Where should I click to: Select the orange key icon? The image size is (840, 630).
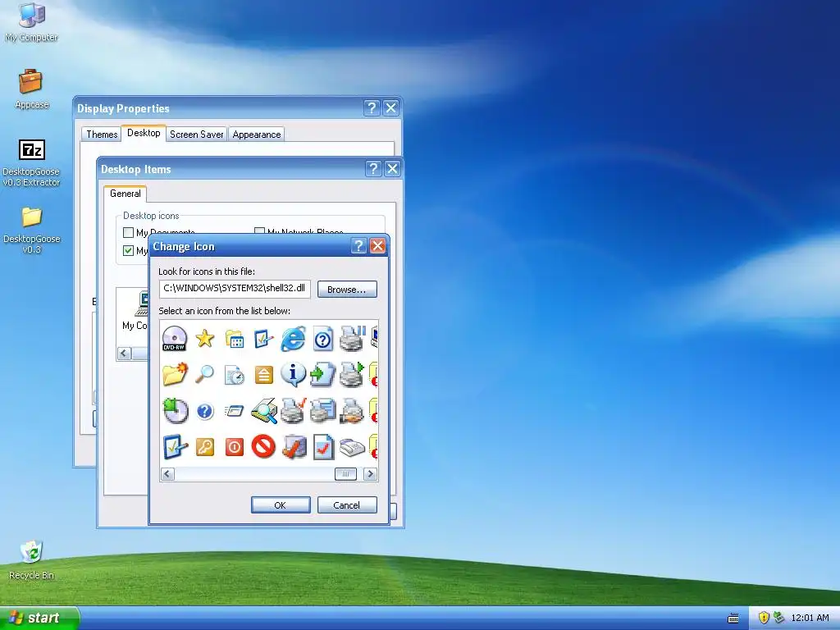click(x=204, y=447)
